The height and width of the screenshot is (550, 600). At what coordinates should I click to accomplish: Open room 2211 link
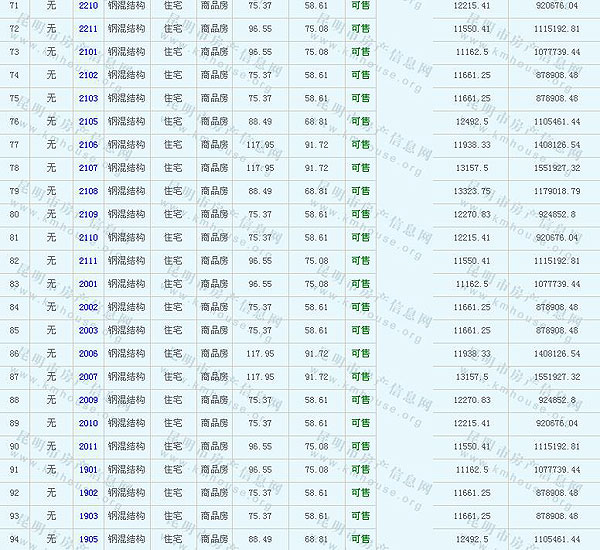(88, 28)
